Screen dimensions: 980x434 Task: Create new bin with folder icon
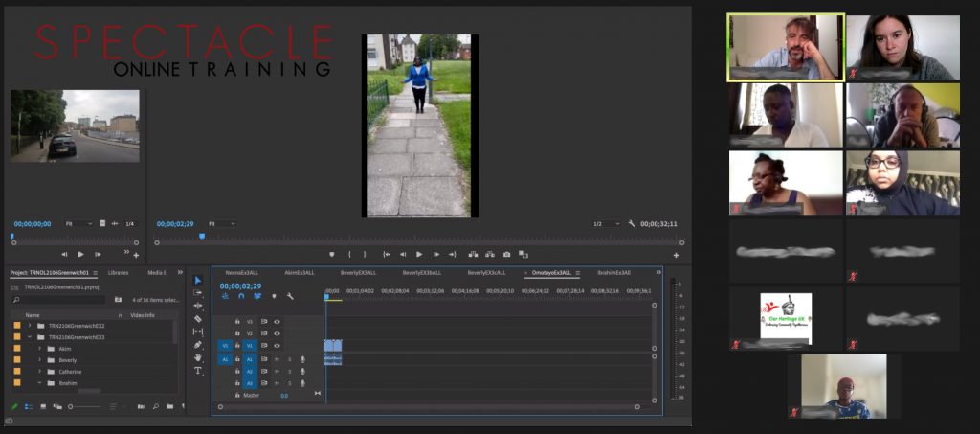click(169, 406)
